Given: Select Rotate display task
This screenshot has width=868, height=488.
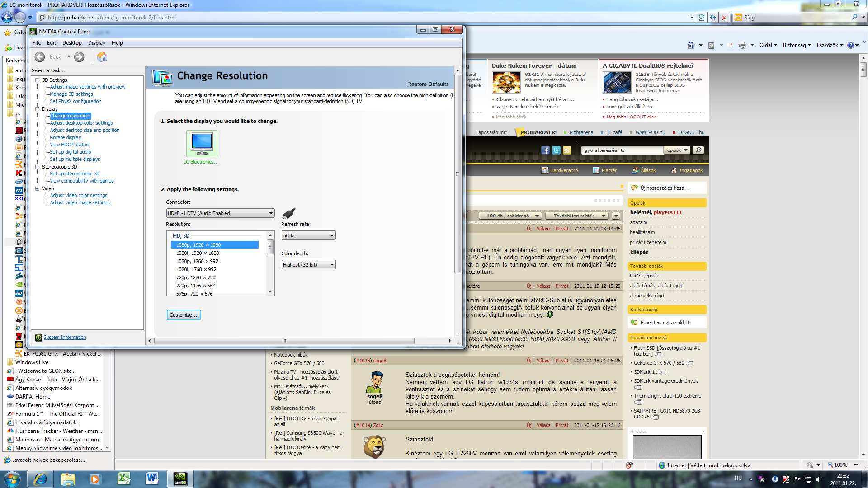Looking at the screenshot, I should pyautogui.click(x=66, y=137).
